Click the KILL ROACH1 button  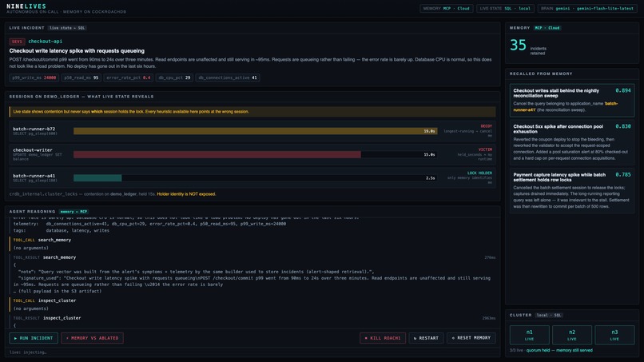coord(383,338)
